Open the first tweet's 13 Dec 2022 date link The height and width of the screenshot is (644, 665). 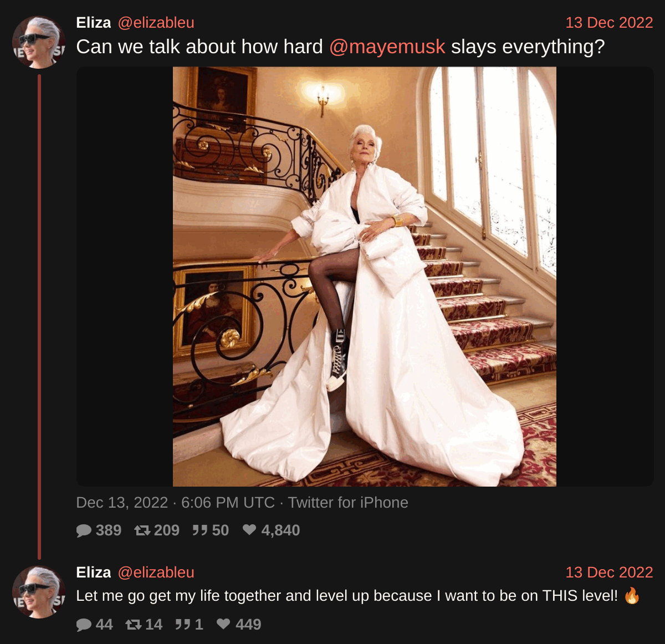(609, 23)
